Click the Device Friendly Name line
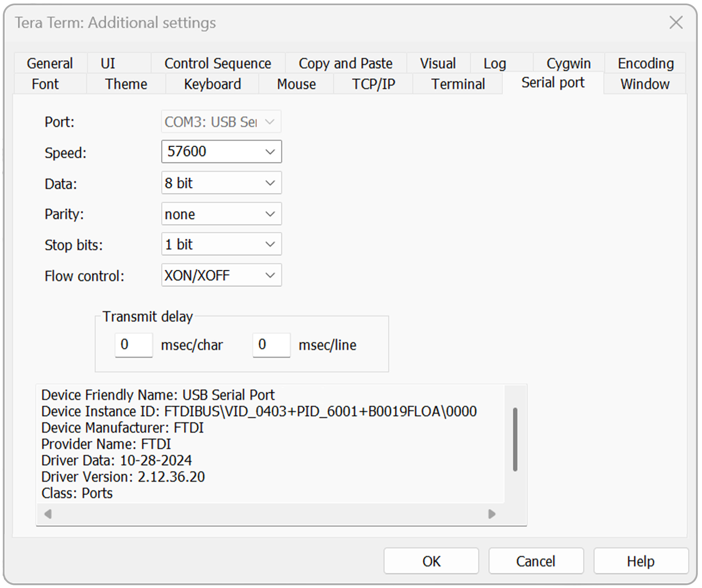Screen dimensions: 702x588 [158, 395]
